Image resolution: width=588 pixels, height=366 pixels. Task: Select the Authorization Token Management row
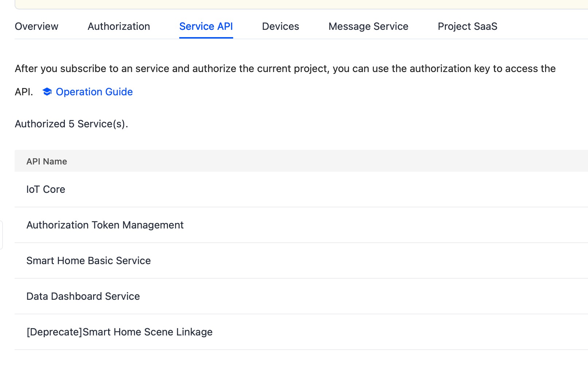(x=105, y=225)
